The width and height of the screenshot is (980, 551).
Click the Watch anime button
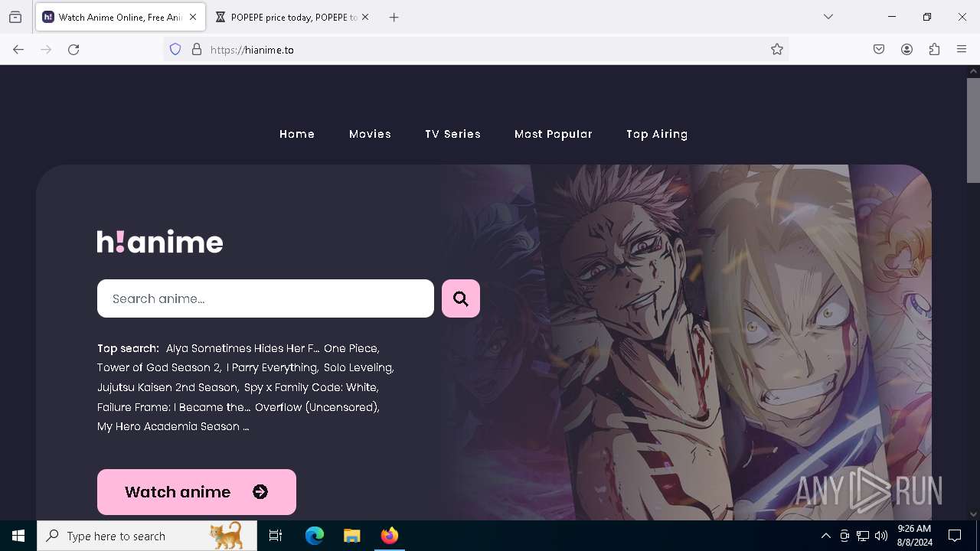click(x=197, y=492)
